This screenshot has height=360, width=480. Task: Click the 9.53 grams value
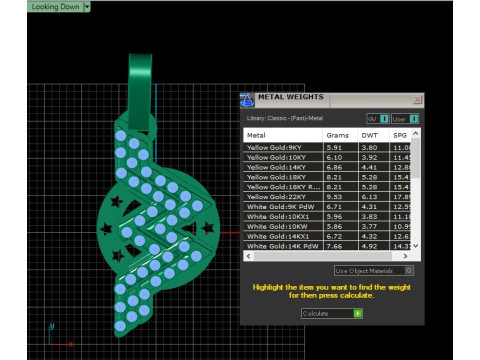tap(334, 197)
